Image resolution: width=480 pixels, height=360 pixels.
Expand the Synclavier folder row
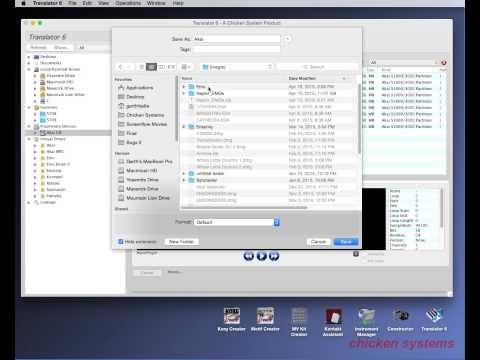pyautogui.click(x=184, y=180)
